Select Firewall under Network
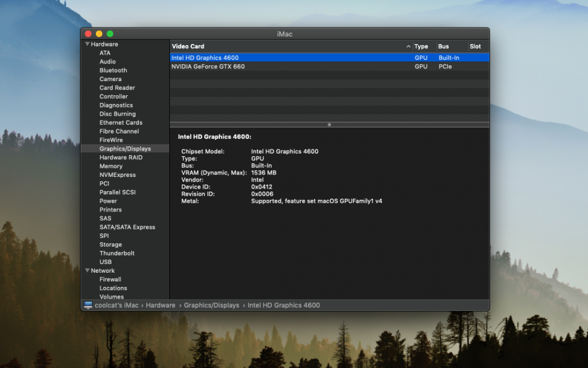Image resolution: width=588 pixels, height=368 pixels. pos(111,279)
